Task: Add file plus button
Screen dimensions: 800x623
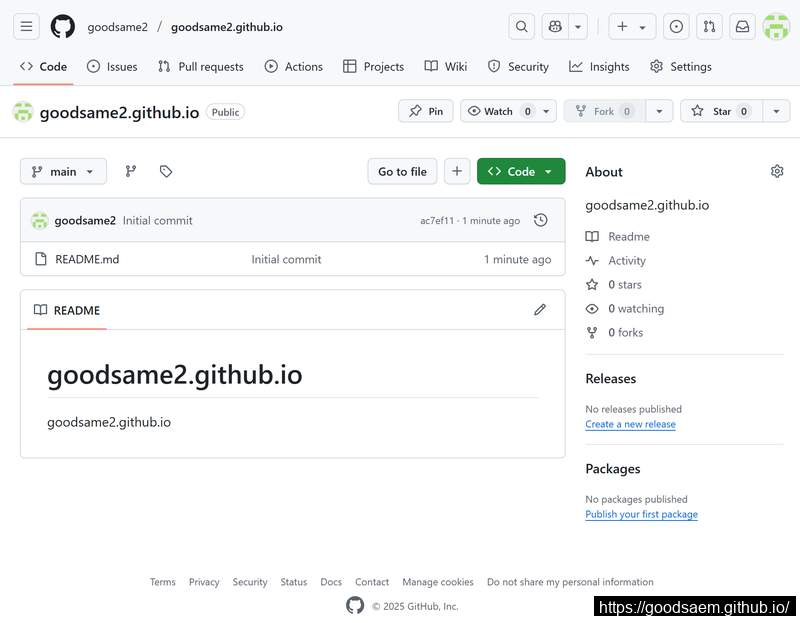Action: point(457,171)
